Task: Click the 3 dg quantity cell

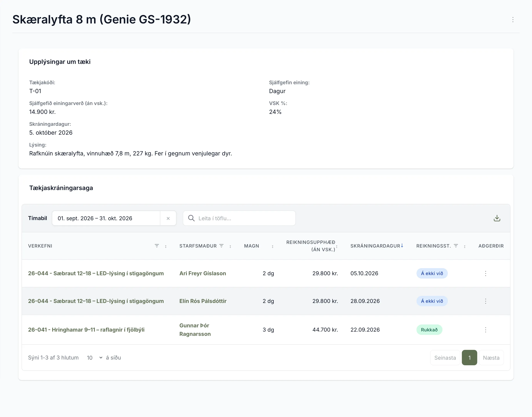Action: pos(268,330)
